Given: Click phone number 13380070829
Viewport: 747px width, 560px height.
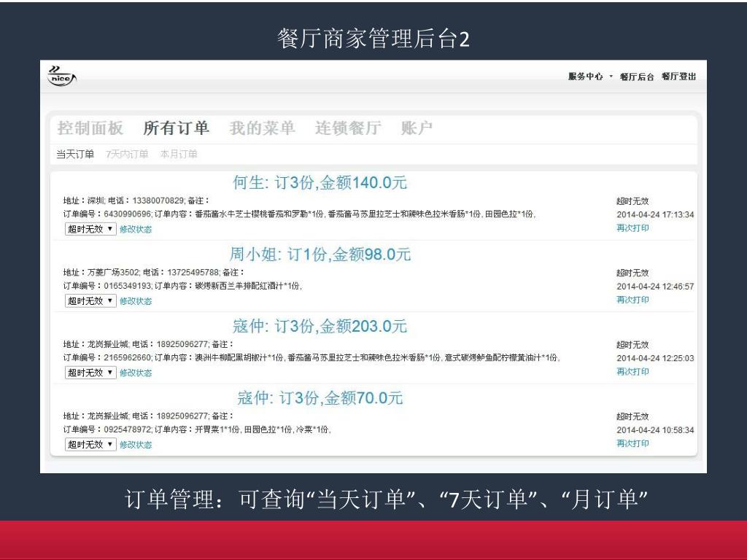Looking at the screenshot, I should (x=158, y=201).
